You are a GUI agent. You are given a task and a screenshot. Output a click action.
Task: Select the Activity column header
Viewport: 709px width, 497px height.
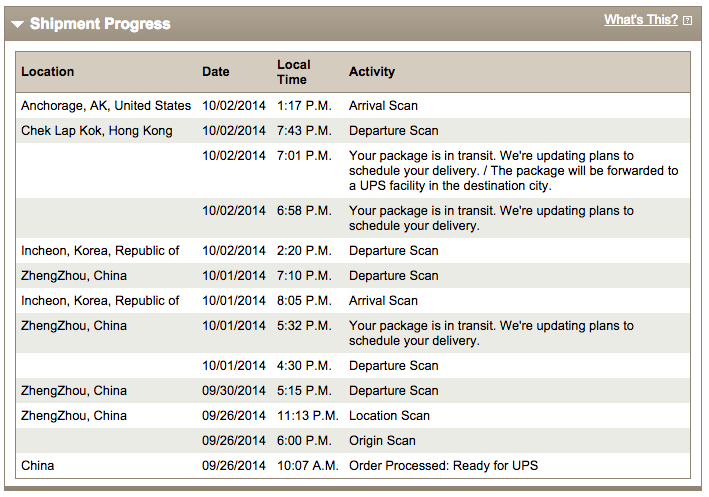[372, 71]
